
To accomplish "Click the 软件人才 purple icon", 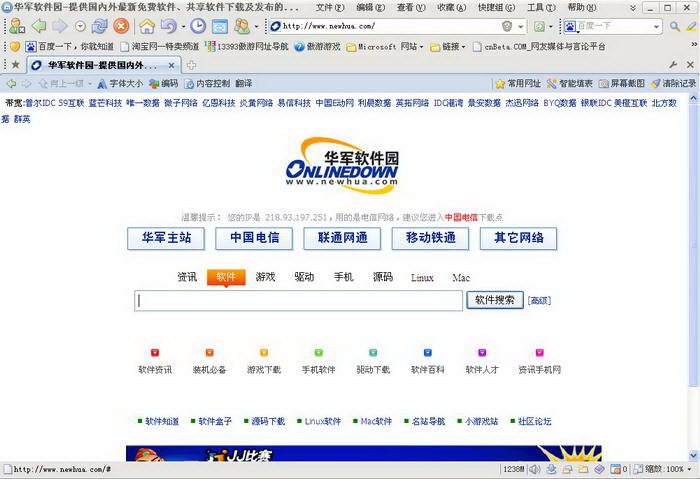I will [482, 353].
